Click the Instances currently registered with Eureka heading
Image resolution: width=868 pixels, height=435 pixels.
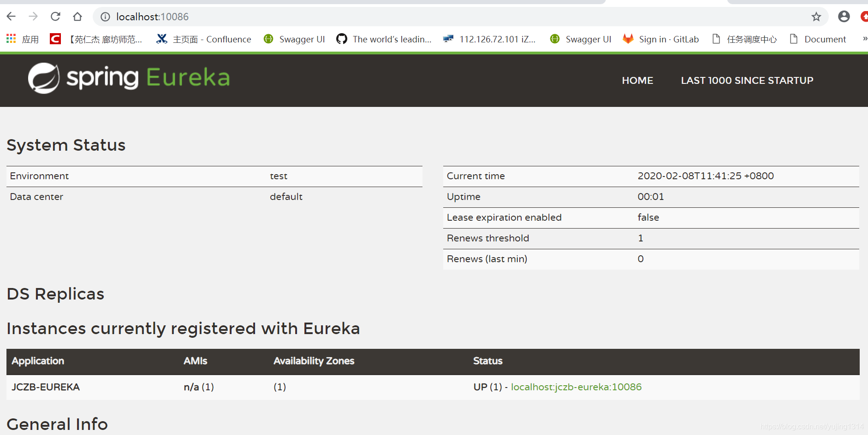click(x=183, y=329)
